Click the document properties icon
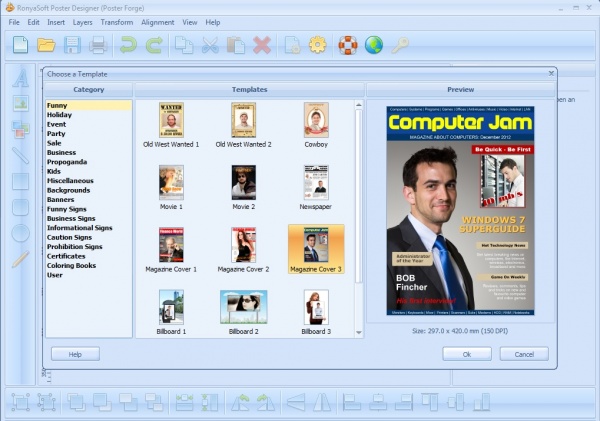 click(x=292, y=45)
